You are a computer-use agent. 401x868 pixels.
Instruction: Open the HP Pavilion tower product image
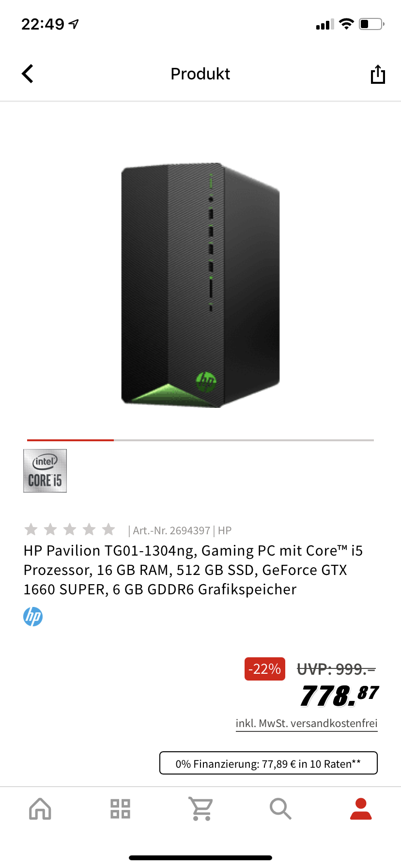click(x=200, y=285)
